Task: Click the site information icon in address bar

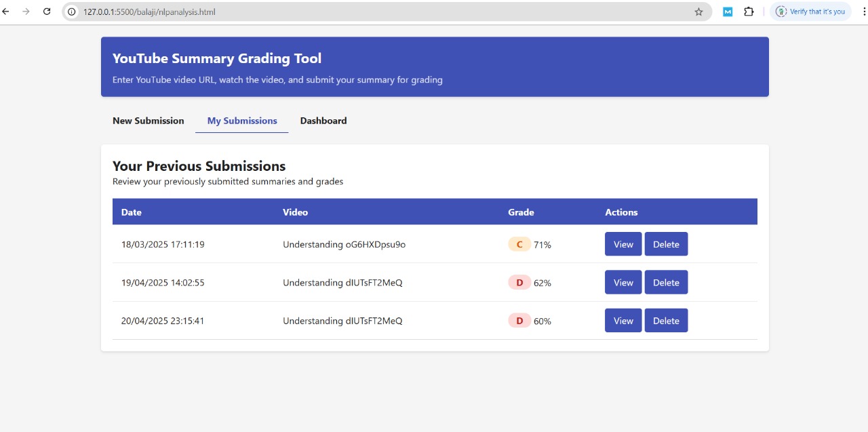Action: (72, 12)
